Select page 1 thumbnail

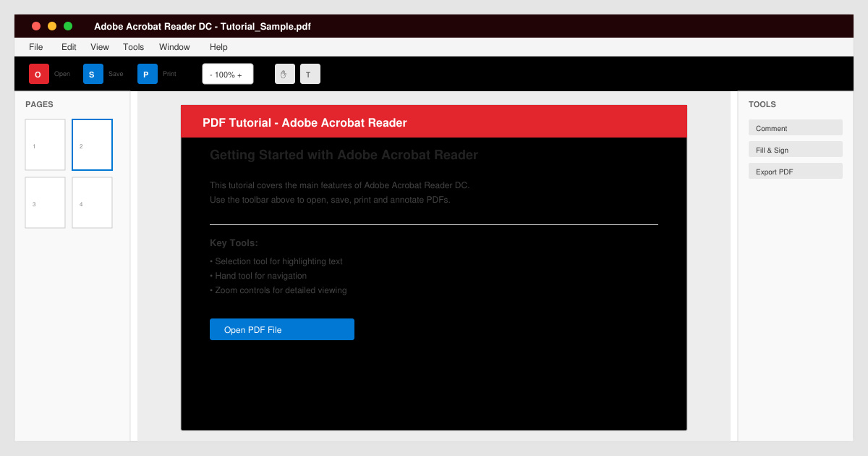[x=45, y=145]
